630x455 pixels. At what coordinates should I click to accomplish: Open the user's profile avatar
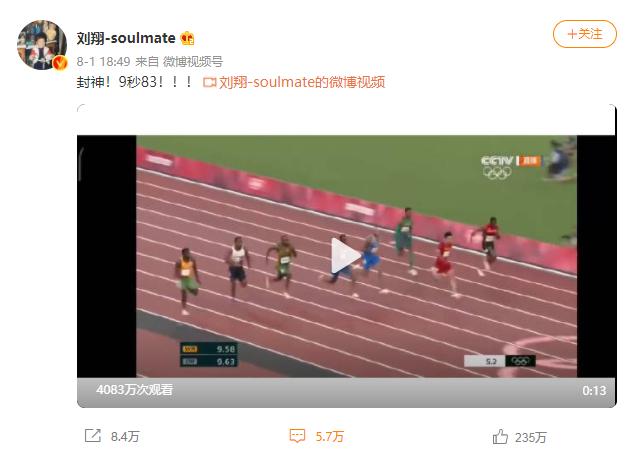point(42,45)
